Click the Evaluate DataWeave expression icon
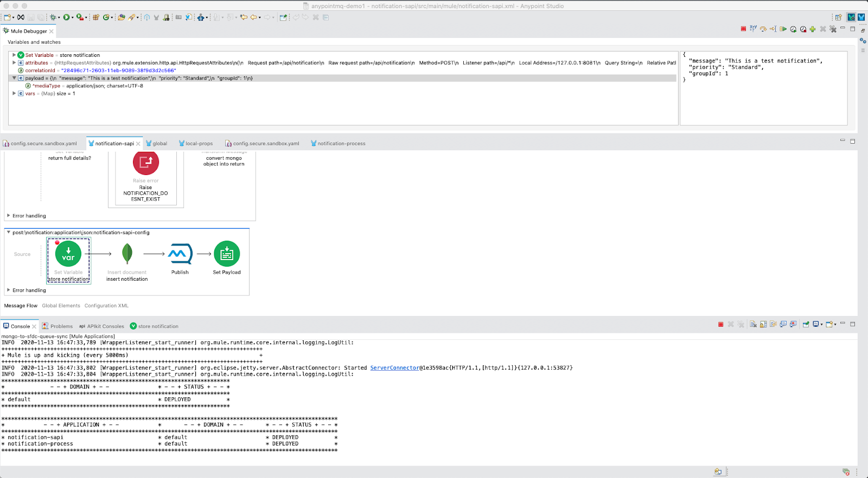The image size is (868, 478). coord(753,29)
